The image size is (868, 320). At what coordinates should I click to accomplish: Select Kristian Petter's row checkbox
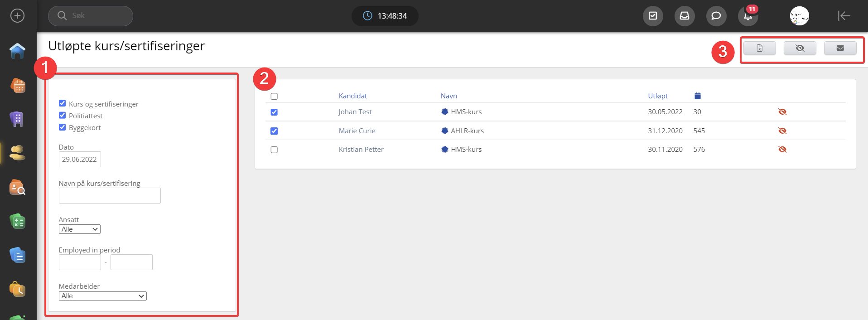tap(274, 150)
